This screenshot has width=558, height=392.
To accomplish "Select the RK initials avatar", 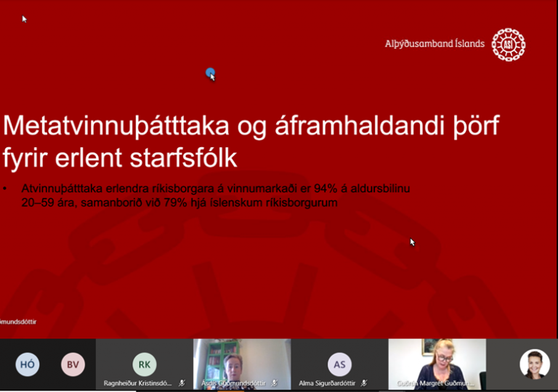I will pyautogui.click(x=145, y=364).
